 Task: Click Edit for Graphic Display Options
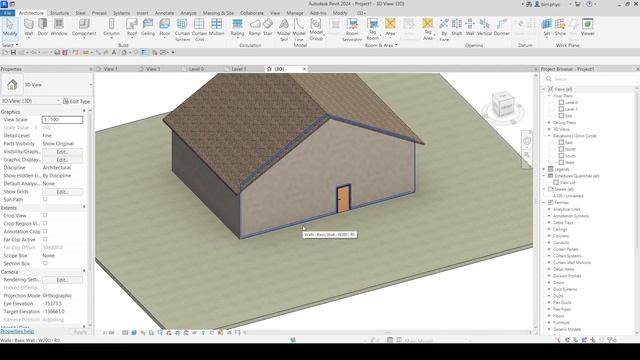coord(62,160)
